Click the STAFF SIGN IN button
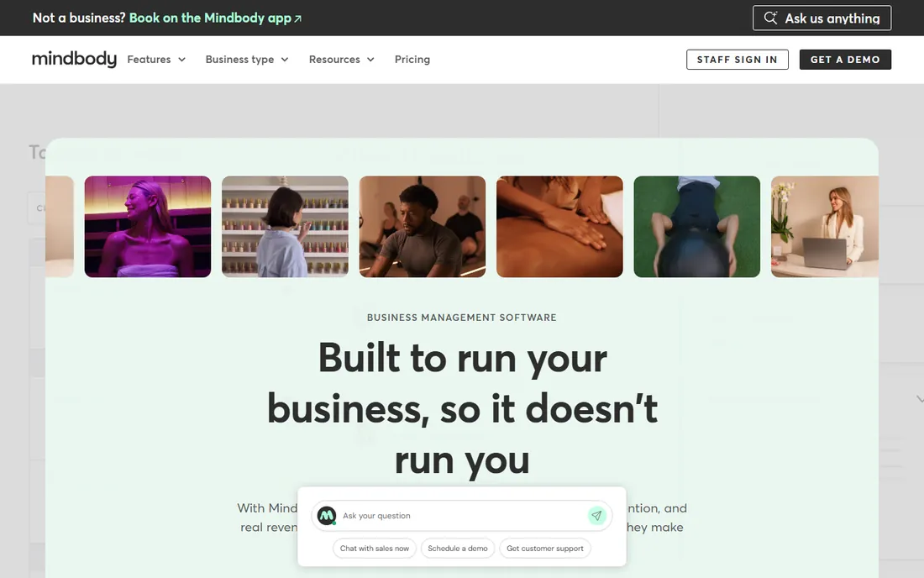This screenshot has width=924, height=578. point(738,60)
